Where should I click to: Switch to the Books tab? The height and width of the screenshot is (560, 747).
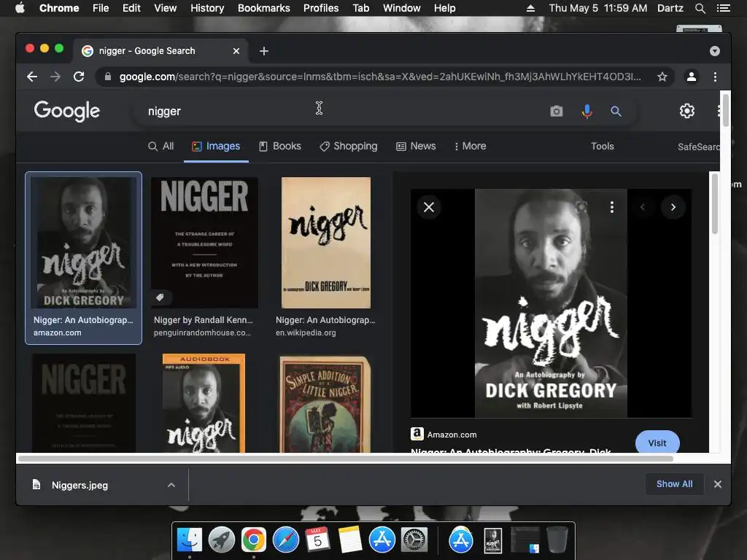click(x=280, y=146)
